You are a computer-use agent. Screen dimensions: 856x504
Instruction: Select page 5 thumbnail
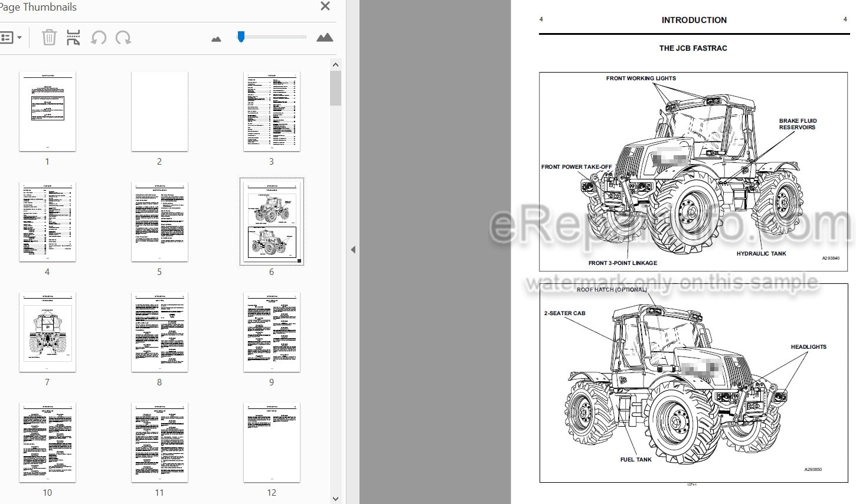[x=159, y=222]
